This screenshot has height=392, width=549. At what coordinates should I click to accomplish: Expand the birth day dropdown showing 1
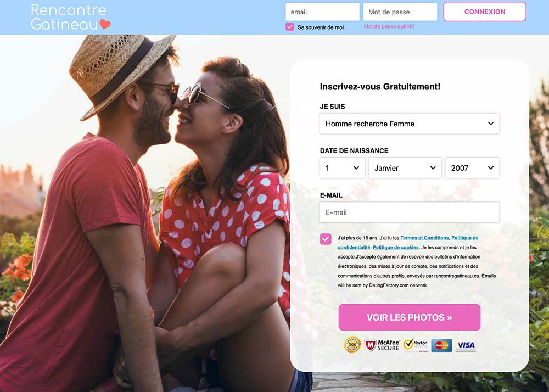[343, 168]
